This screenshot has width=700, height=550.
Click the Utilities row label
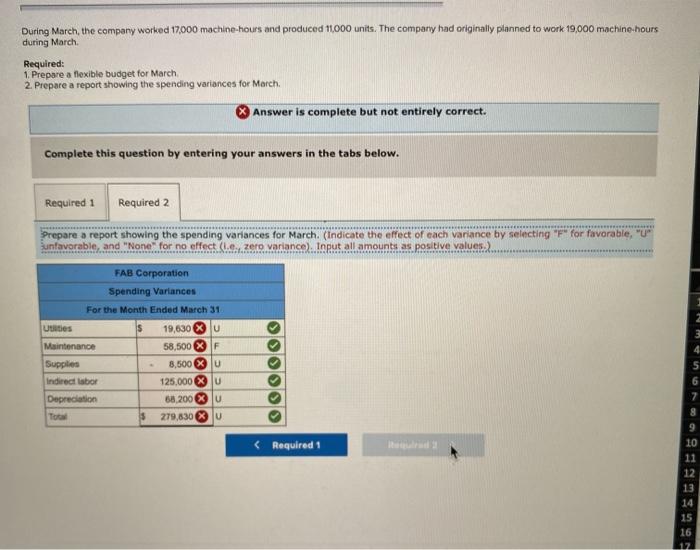point(57,329)
